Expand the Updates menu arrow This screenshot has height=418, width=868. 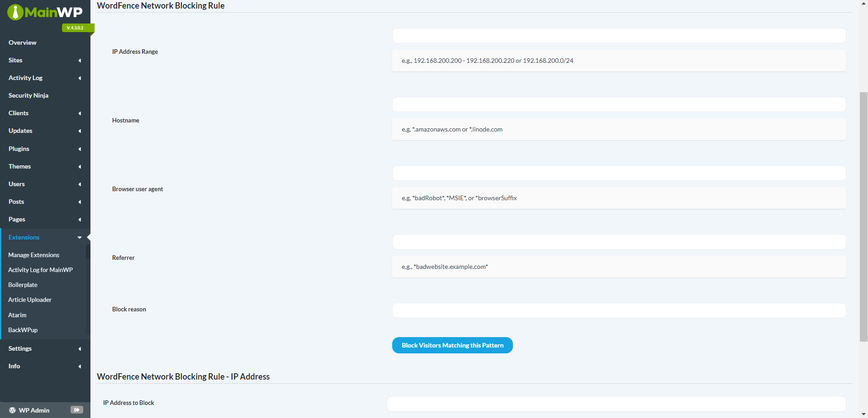[80, 131]
